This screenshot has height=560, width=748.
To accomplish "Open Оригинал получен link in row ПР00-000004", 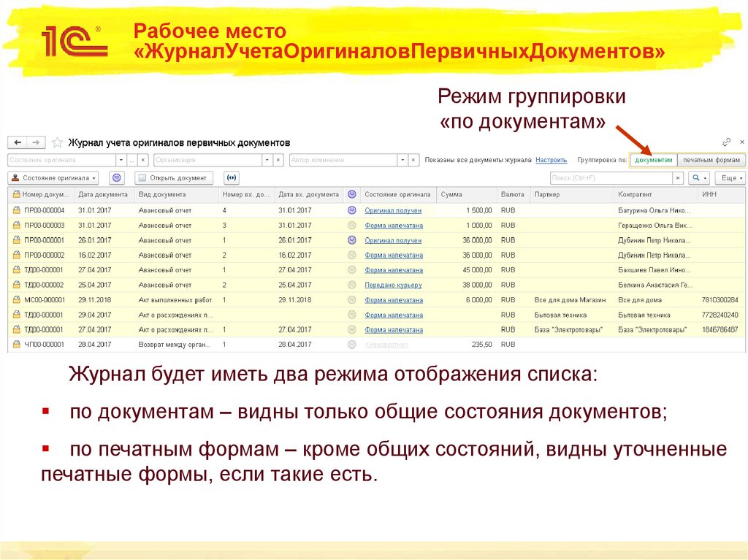I will point(393,210).
